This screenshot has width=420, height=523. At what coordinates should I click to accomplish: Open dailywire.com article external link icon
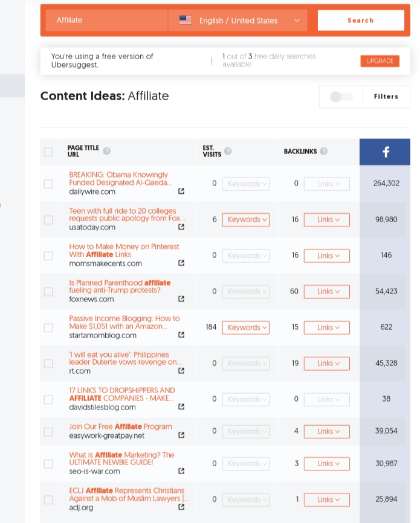pos(181,191)
